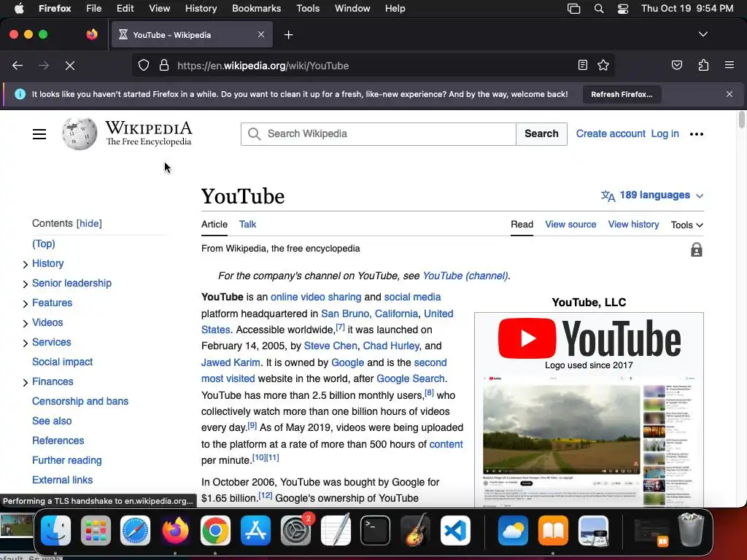
Task: Click the Firefox back arrow button
Action: coord(18,65)
